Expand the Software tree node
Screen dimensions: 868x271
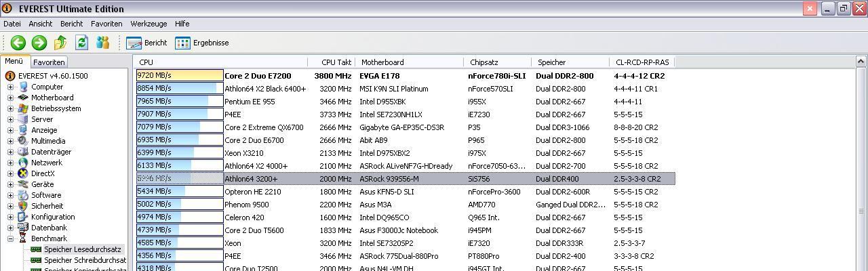10,195
